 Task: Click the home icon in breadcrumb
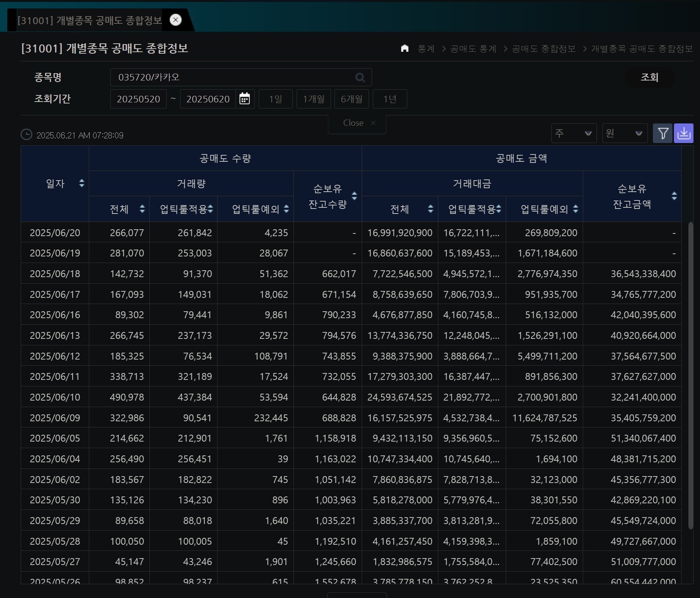click(405, 48)
